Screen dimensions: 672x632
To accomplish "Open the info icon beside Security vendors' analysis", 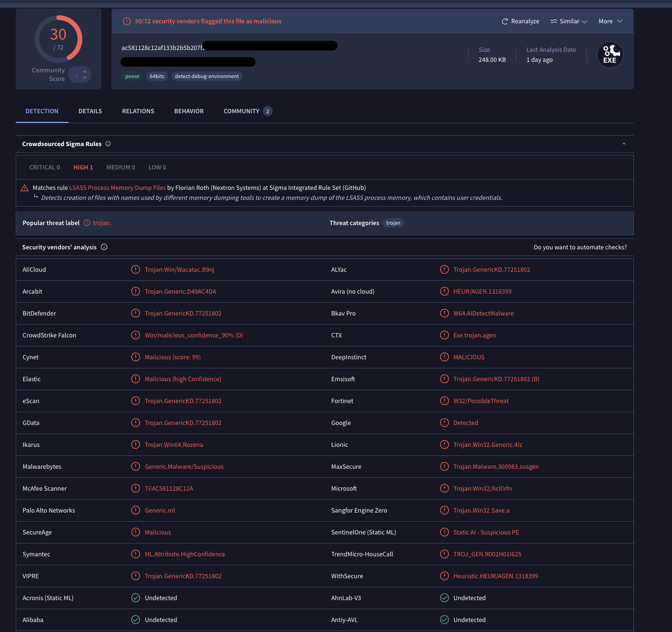I will 104,247.
